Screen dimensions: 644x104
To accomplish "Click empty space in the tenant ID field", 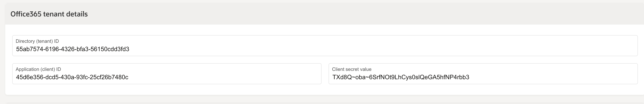I will click(375, 49).
